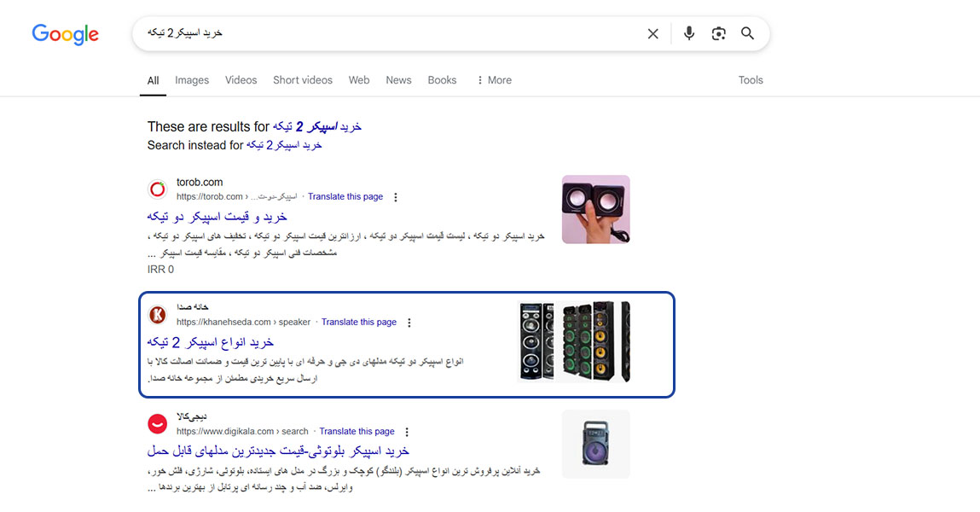This screenshot has width=980, height=512.
Task: Click the torob.com favicon
Action: pos(158,189)
